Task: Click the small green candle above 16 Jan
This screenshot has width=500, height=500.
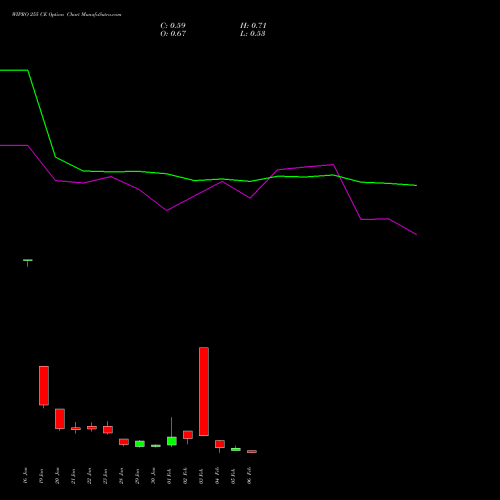Action: pyautogui.click(x=28, y=260)
